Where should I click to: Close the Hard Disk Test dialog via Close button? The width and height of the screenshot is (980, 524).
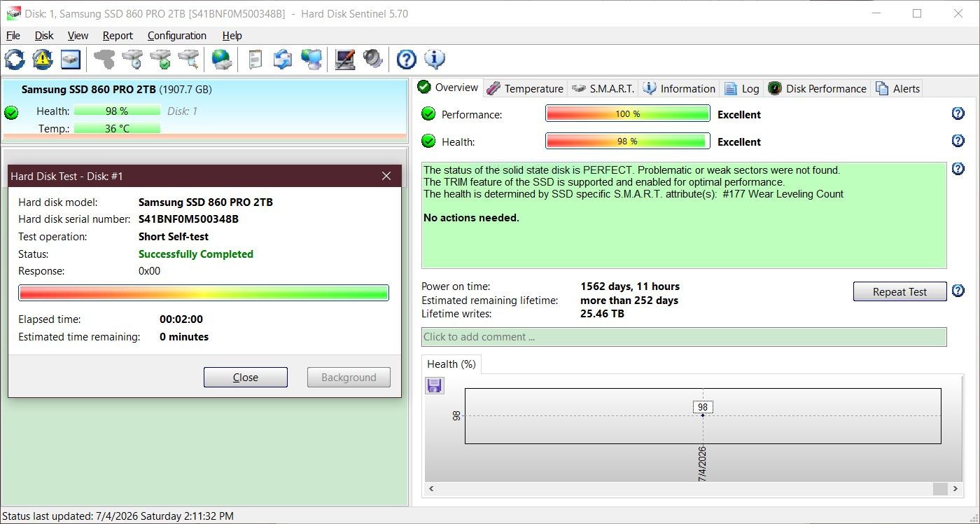[x=246, y=377]
